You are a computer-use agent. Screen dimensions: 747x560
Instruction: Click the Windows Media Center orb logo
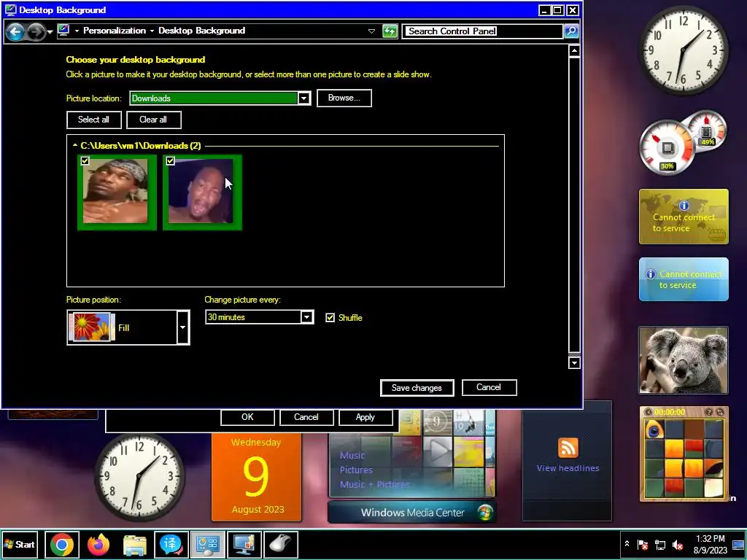(485, 513)
